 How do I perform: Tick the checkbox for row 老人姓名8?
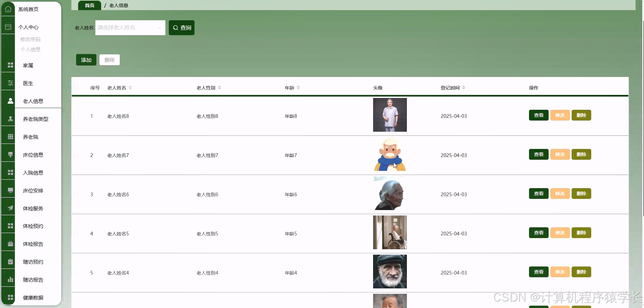point(76,116)
